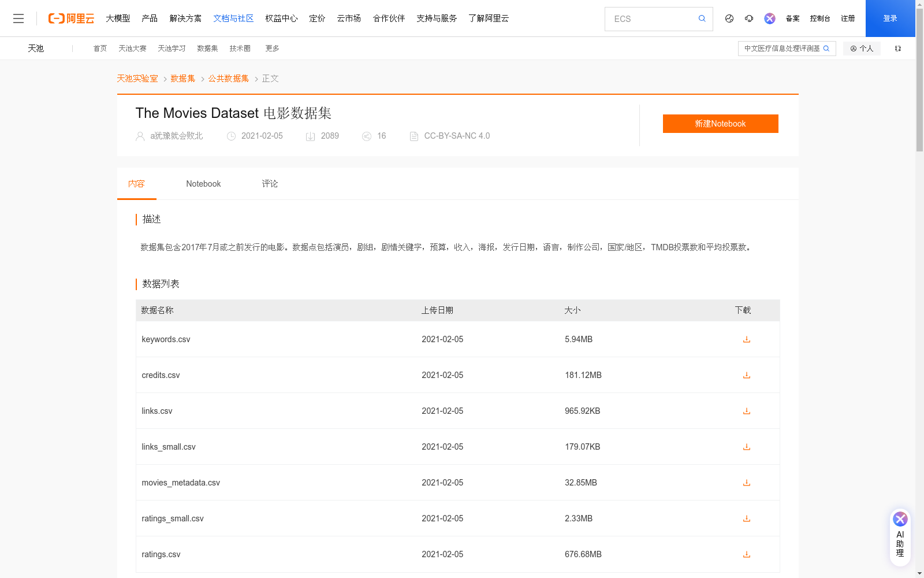
Task: Click the scrollbar down arrow
Action: coord(919,574)
